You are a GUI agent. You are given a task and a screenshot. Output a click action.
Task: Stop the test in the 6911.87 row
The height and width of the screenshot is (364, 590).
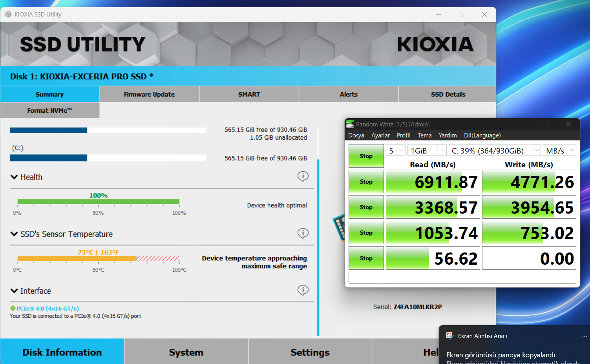coord(366,181)
